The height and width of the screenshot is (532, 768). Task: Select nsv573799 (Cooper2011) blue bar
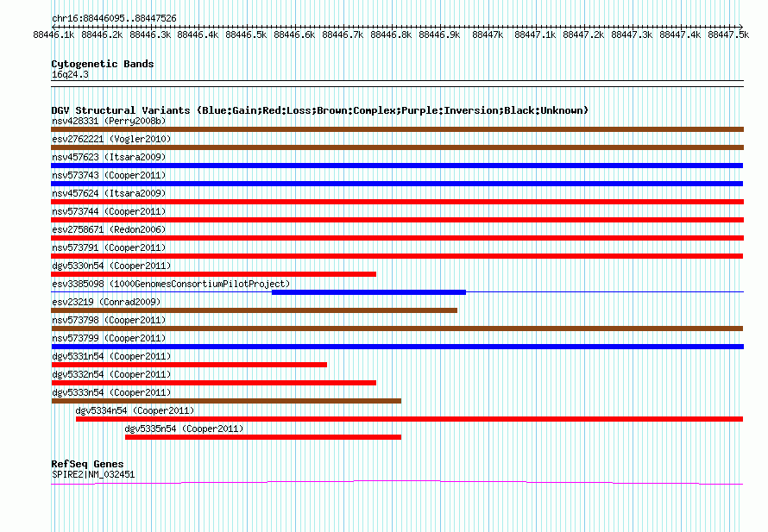point(397,347)
